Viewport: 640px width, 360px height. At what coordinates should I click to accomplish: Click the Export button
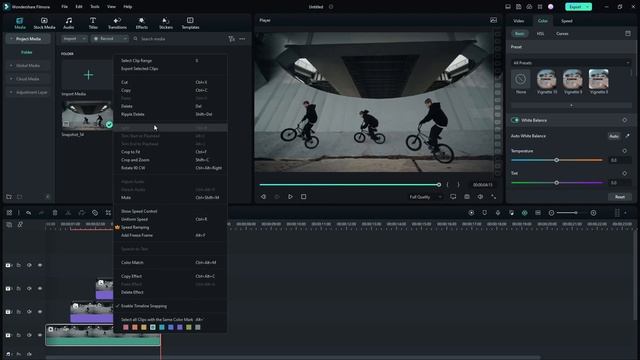point(578,7)
